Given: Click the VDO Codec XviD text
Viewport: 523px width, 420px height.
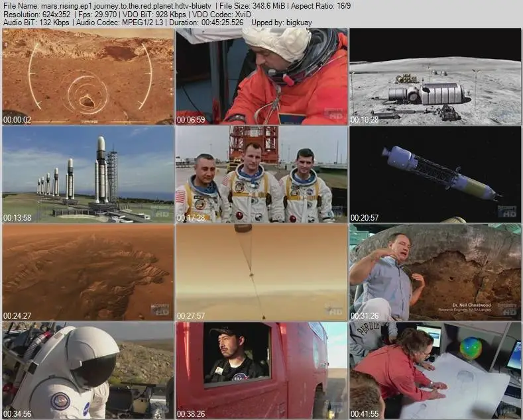Looking at the screenshot, I should tap(221, 15).
